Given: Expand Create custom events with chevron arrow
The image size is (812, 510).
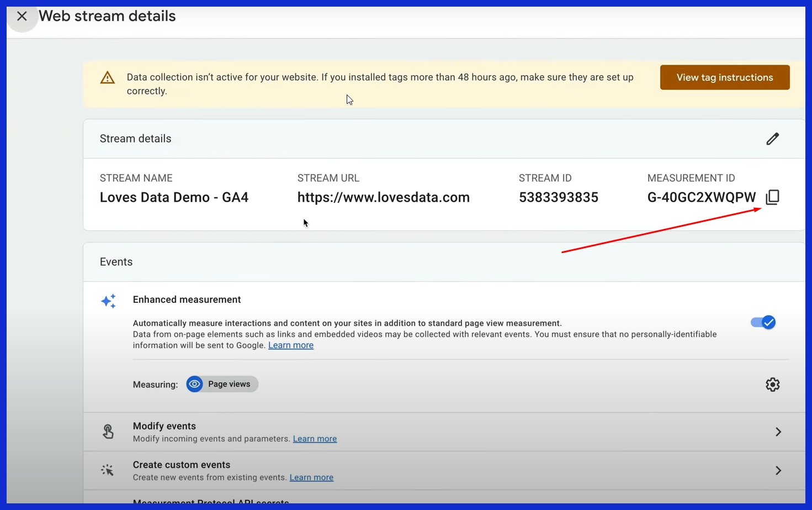Looking at the screenshot, I should tap(778, 470).
